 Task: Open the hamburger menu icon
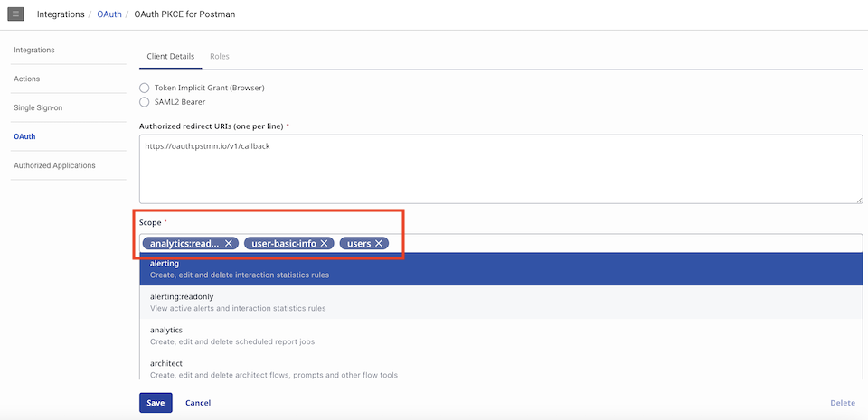click(x=16, y=14)
